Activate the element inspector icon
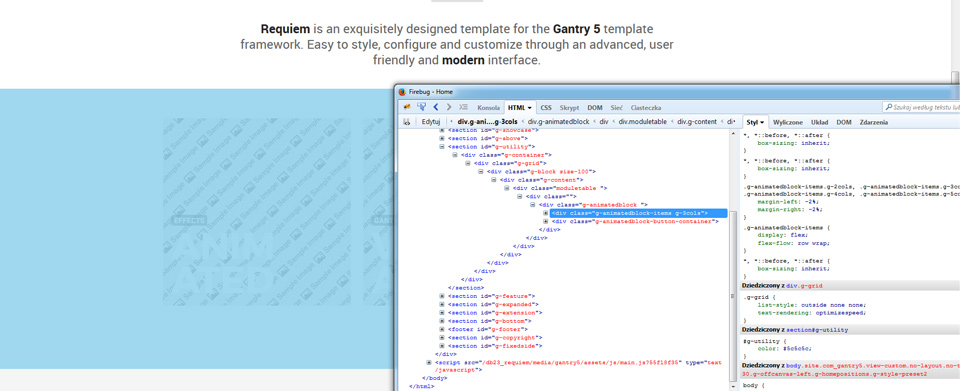Viewport: 960px width, 391px height. (422, 107)
